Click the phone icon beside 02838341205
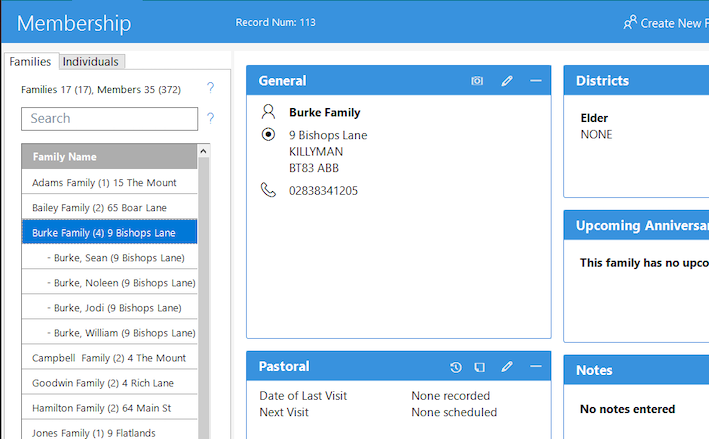The image size is (709, 439). click(268, 190)
